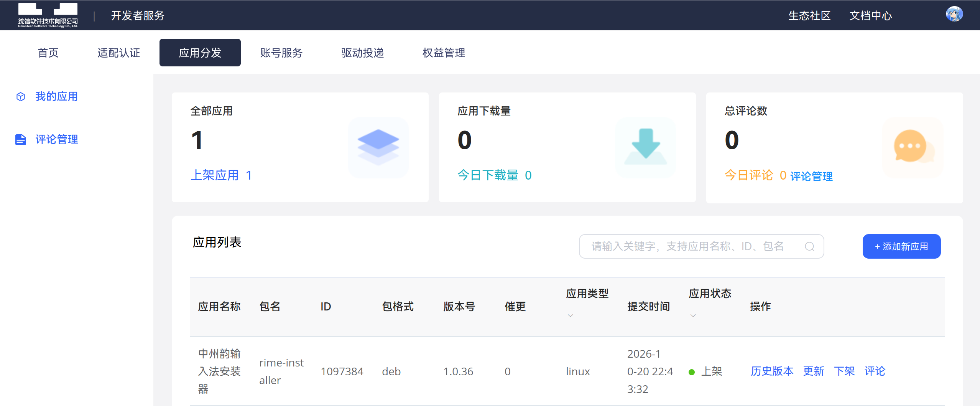This screenshot has width=980, height=406.
Task: Click the download arrow icon in 应用下载量 card
Action: tap(646, 148)
